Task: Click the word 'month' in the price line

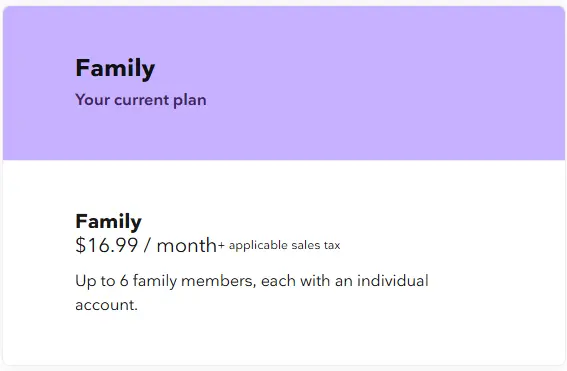Action: click(x=186, y=246)
